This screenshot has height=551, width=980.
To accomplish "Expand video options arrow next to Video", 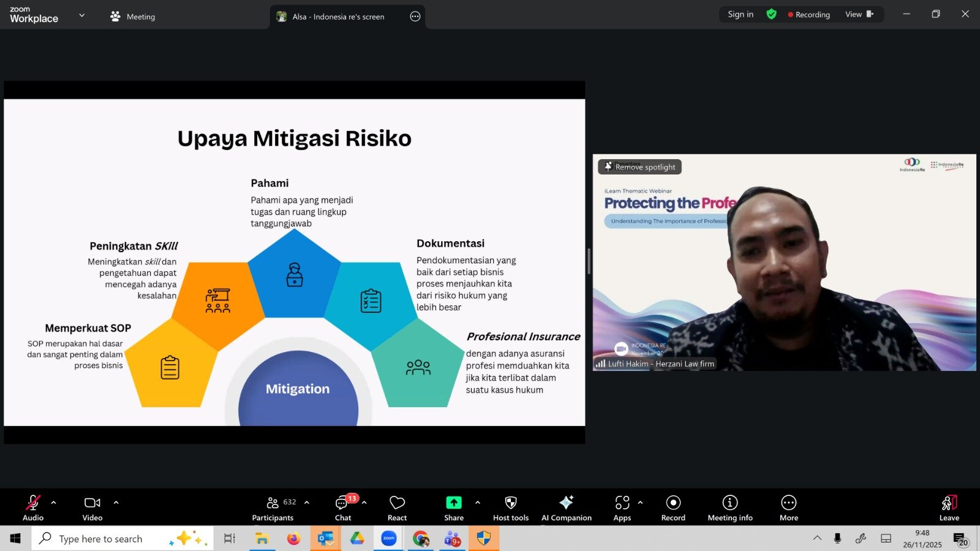I will coord(116,503).
